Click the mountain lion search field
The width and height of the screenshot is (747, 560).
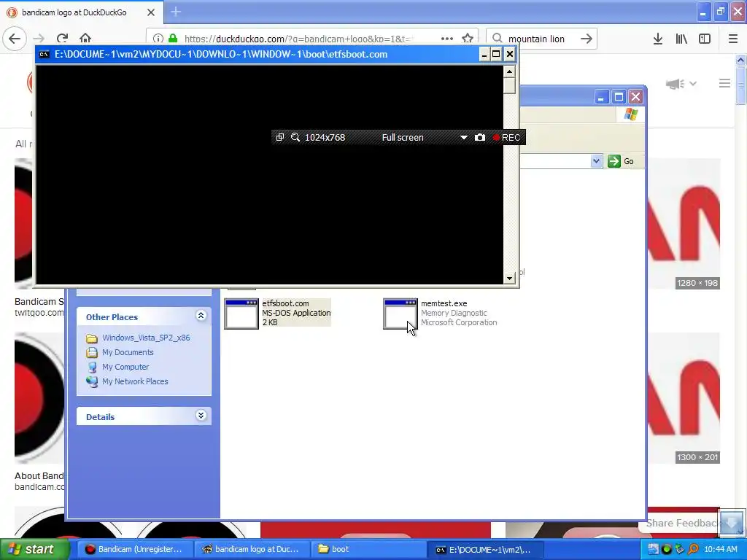point(536,39)
